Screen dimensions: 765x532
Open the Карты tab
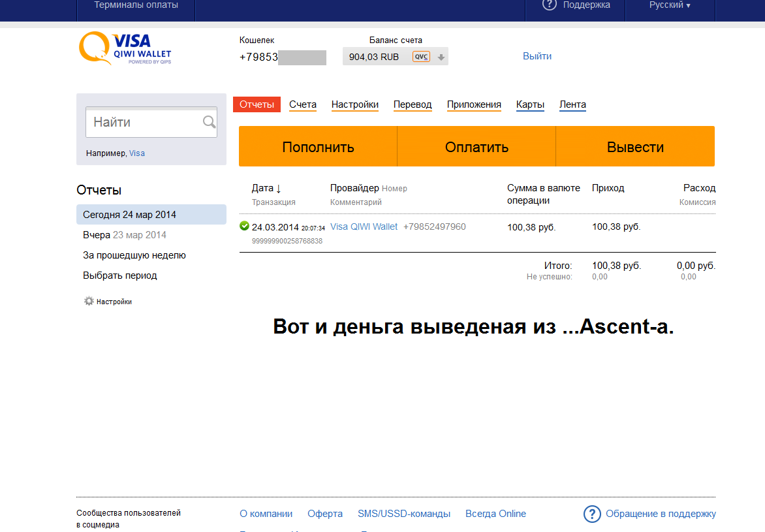(x=530, y=104)
